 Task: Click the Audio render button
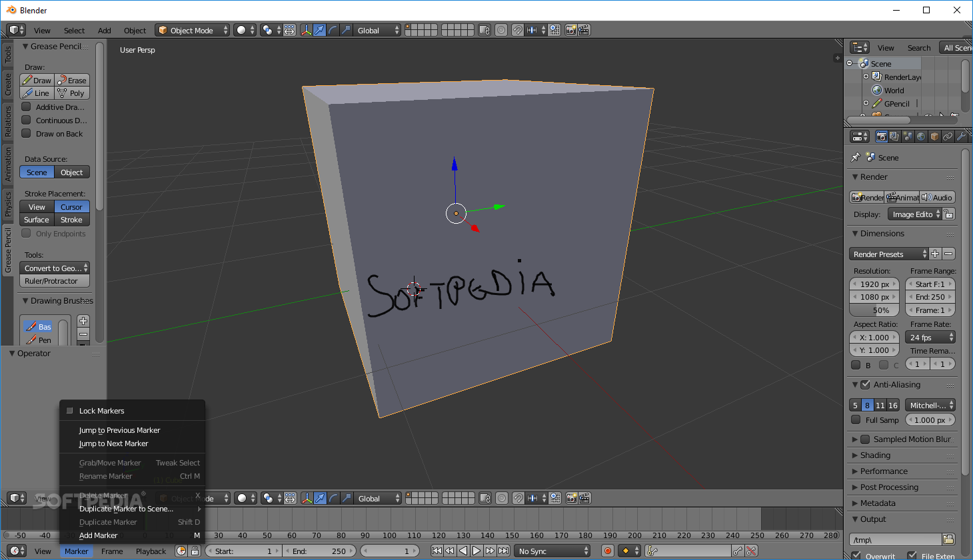click(x=938, y=197)
